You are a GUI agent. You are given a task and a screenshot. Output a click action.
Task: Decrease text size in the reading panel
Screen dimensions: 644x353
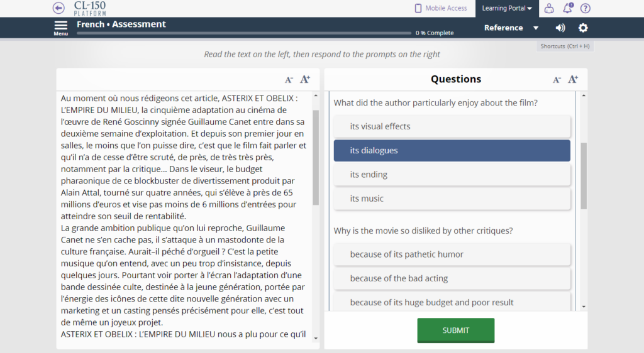coord(289,80)
